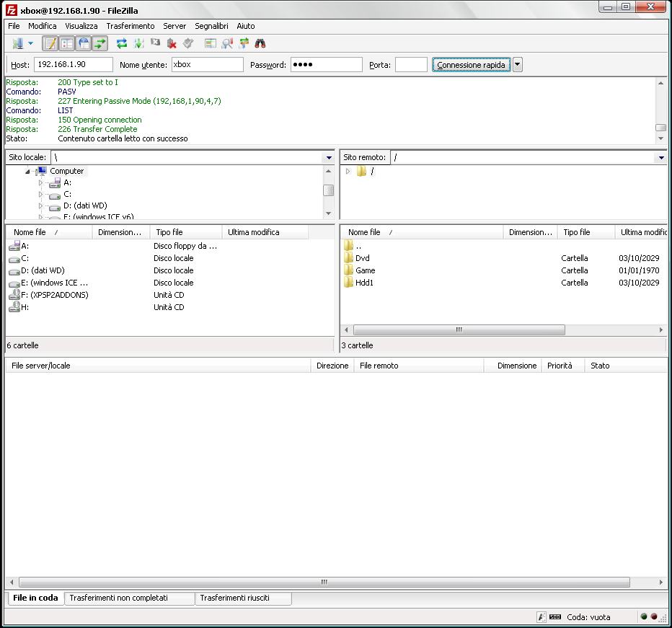Click the Host input field
The height and width of the screenshot is (628, 672).
(74, 65)
